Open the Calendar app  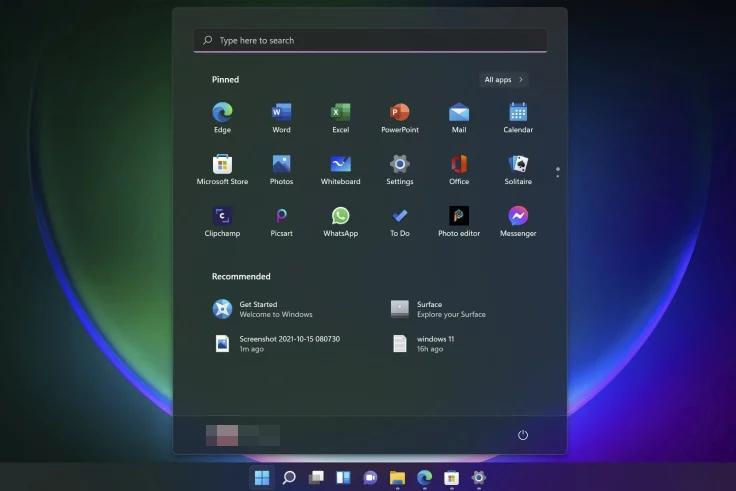click(518, 117)
